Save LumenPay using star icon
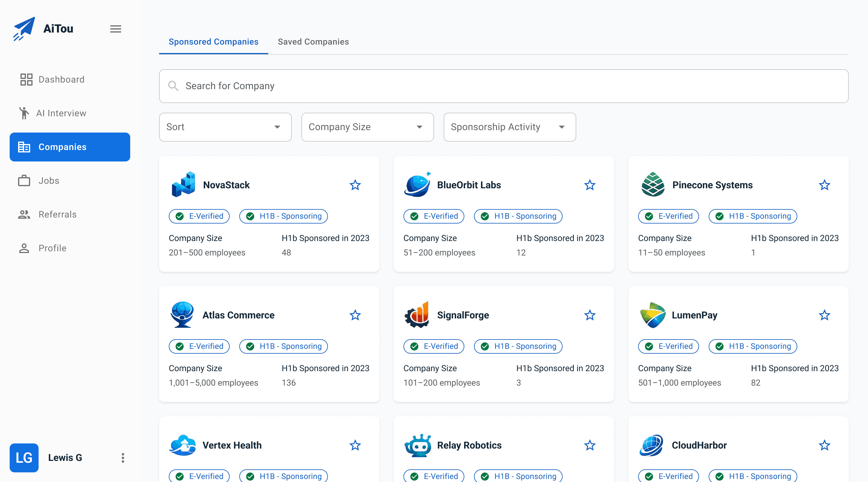Viewport: 868px width, 482px height. pos(824,315)
